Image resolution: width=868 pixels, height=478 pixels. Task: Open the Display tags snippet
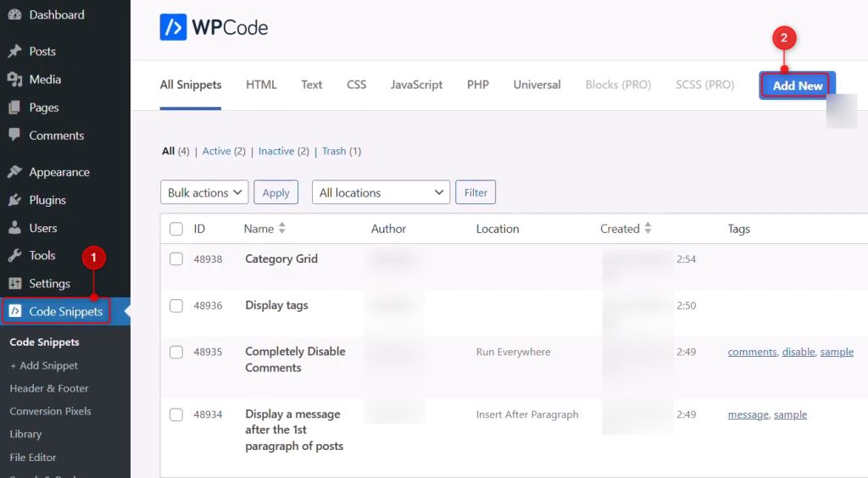point(276,305)
